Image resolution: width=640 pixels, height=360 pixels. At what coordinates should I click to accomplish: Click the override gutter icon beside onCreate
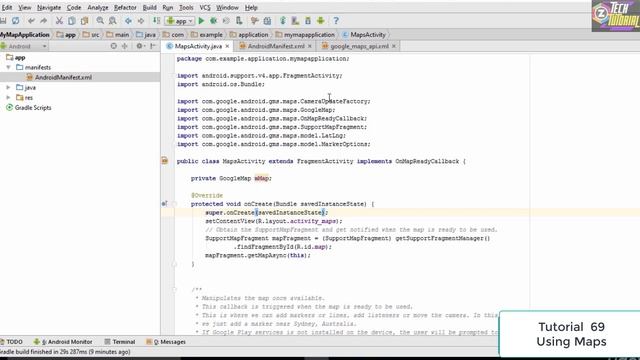click(x=164, y=204)
